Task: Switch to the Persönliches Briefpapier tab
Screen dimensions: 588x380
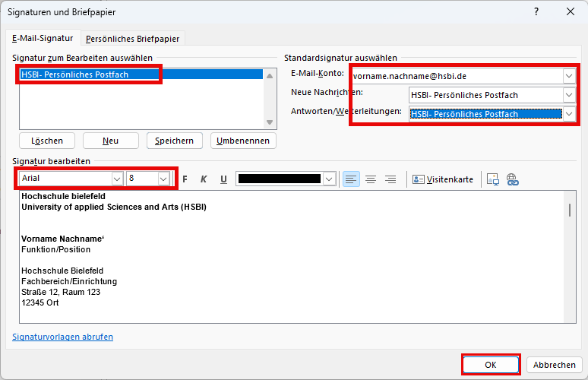Action: coord(132,39)
